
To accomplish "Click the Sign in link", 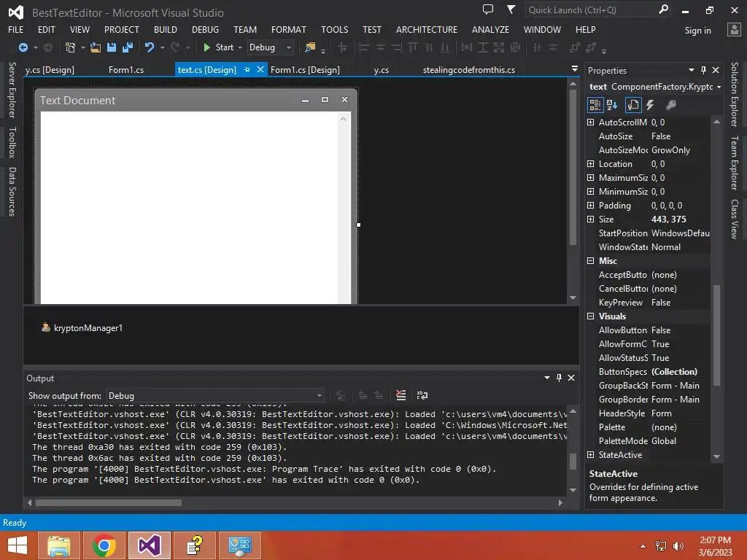I will pyautogui.click(x=697, y=31).
